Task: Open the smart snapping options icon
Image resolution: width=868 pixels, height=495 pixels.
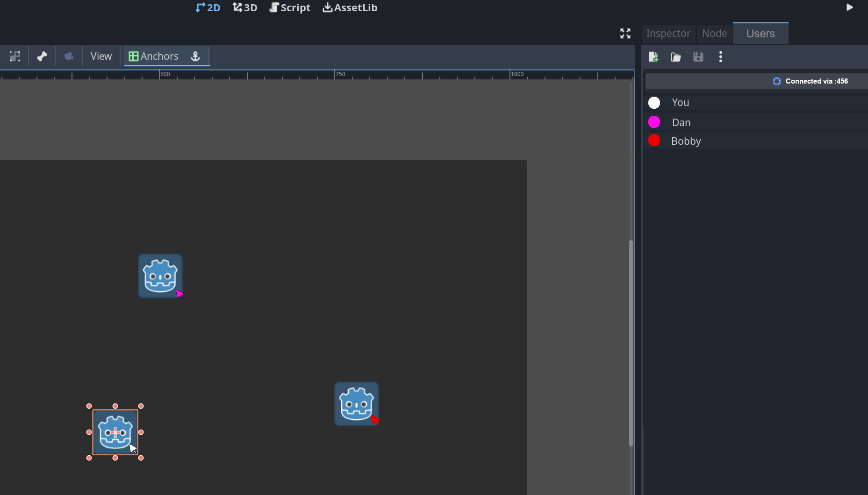Action: click(14, 56)
